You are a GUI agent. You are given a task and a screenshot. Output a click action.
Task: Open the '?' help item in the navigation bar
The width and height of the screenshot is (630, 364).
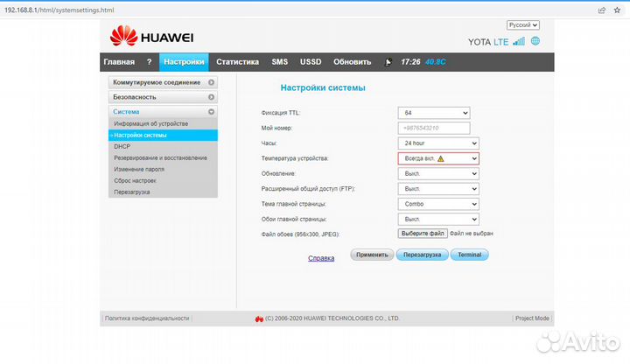149,62
